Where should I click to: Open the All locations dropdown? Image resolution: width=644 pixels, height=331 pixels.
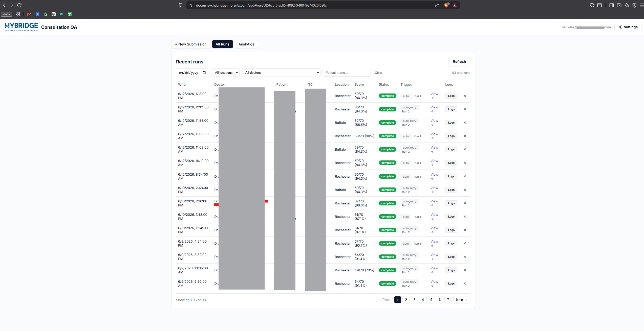225,73
